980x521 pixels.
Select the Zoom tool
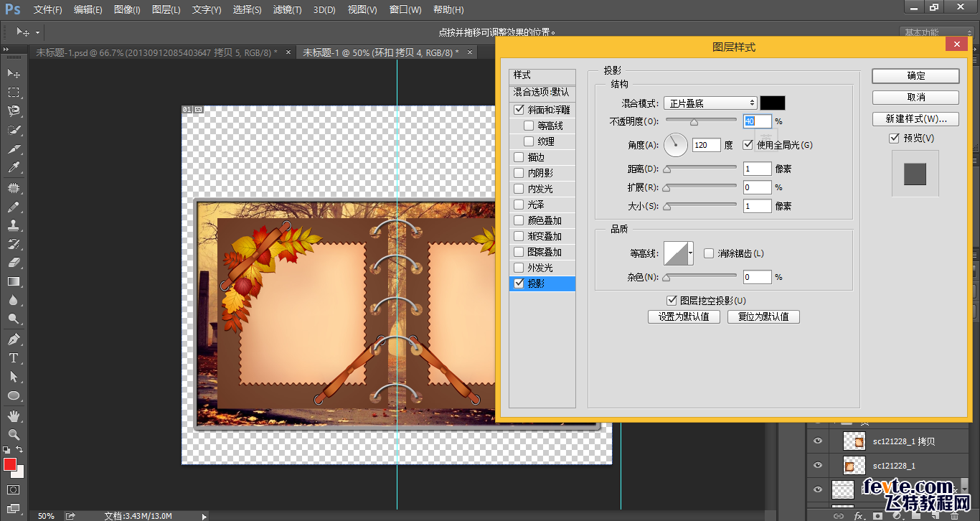14,435
